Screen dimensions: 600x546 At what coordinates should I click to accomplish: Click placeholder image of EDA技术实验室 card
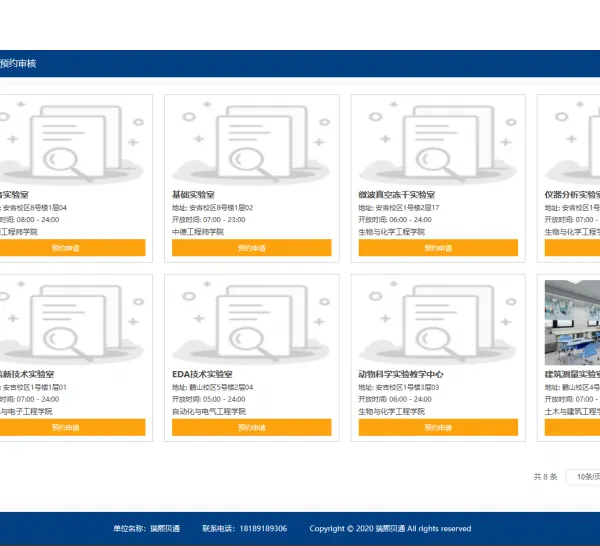(x=251, y=322)
